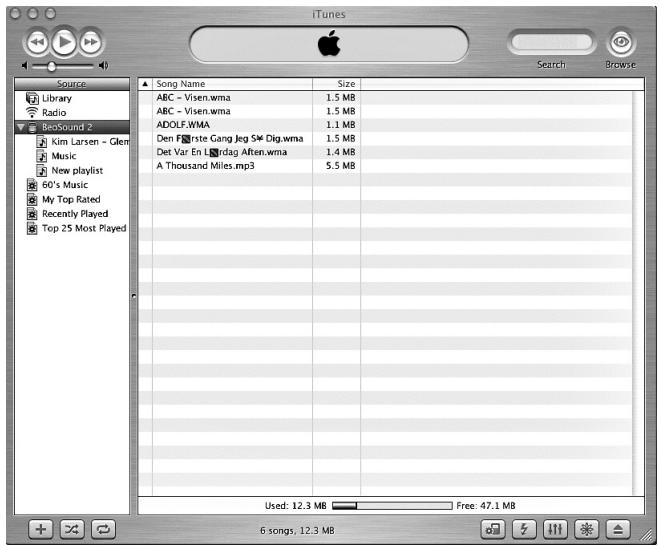Click the 1.4 MB size cell
This screenshot has width=660, height=546.
click(x=341, y=152)
